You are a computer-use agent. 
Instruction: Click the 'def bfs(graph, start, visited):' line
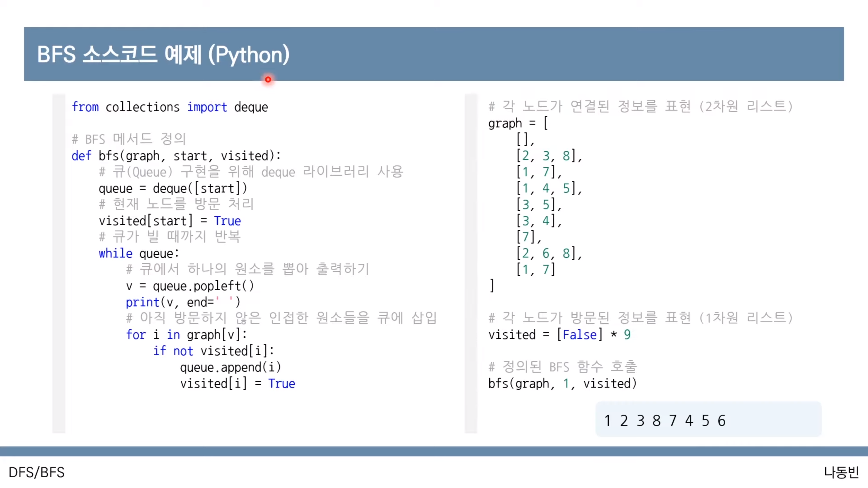(176, 156)
